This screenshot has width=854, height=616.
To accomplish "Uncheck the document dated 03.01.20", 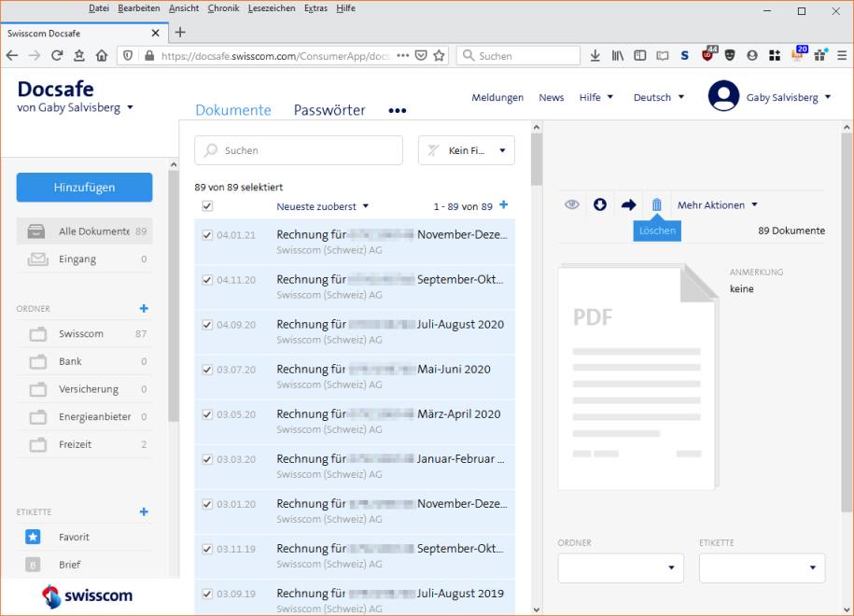I will click(x=207, y=504).
